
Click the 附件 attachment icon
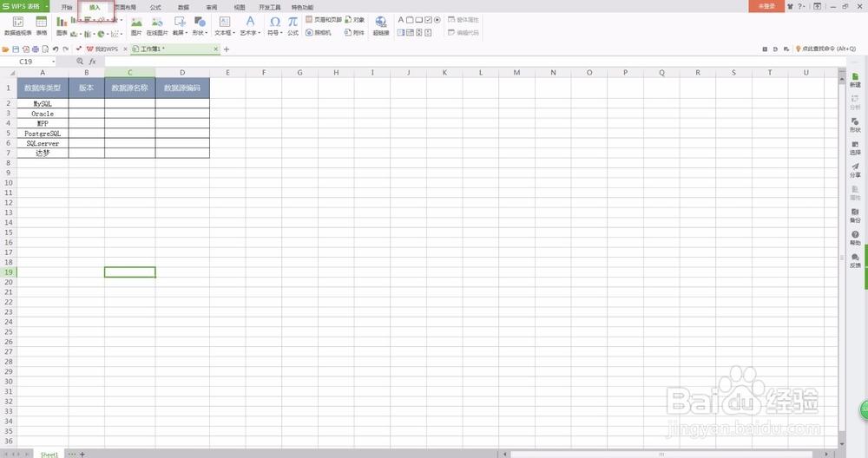(354, 33)
